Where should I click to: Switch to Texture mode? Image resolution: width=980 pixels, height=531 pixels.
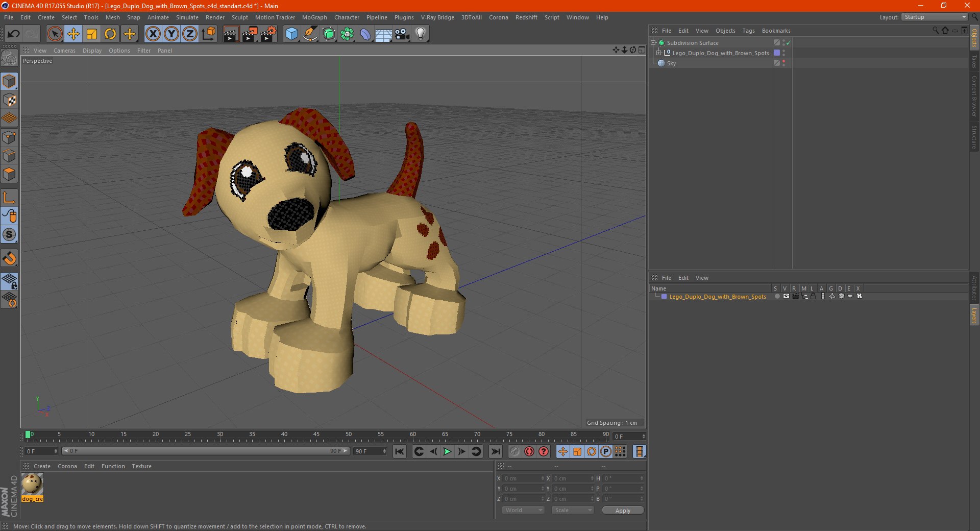[x=9, y=100]
